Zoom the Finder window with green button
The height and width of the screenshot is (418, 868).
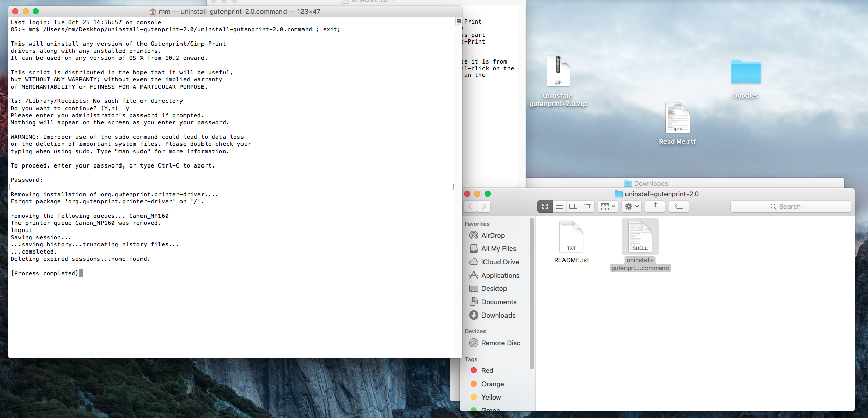488,194
